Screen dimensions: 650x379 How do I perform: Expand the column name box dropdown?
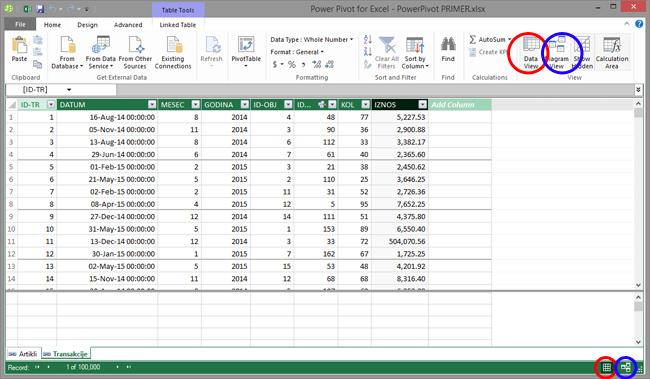click(x=69, y=90)
